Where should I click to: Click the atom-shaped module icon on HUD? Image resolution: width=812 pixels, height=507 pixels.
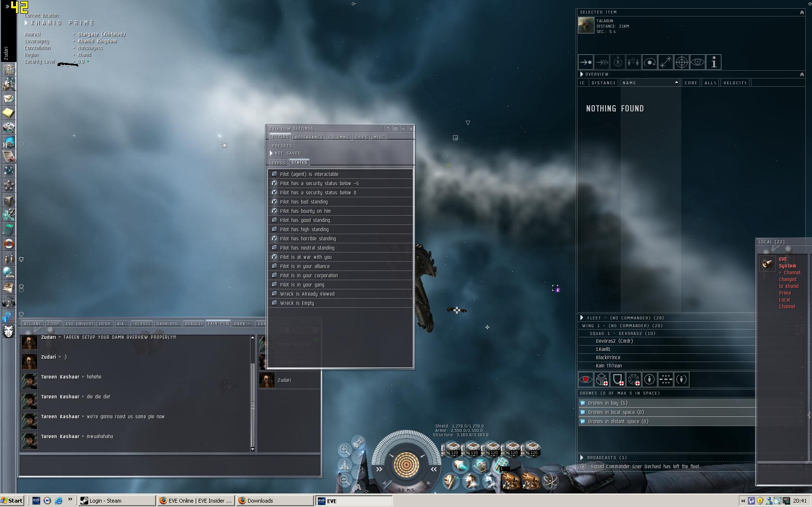click(x=550, y=481)
